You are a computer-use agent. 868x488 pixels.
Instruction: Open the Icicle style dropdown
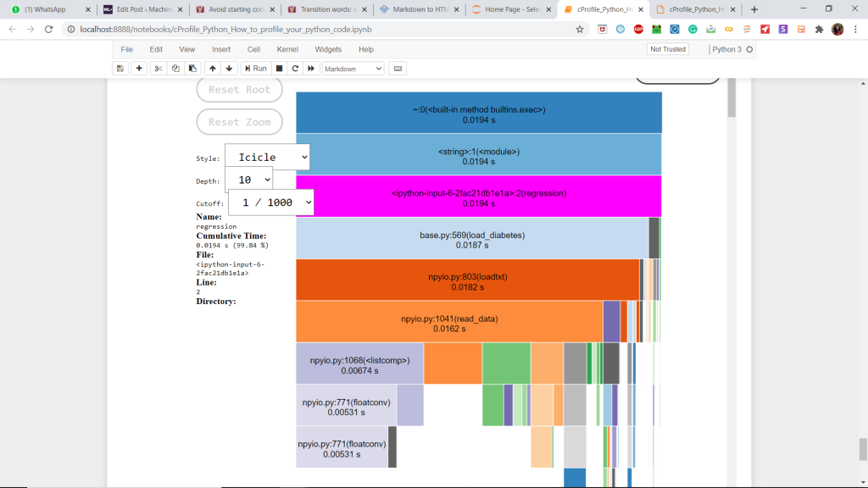[266, 156]
